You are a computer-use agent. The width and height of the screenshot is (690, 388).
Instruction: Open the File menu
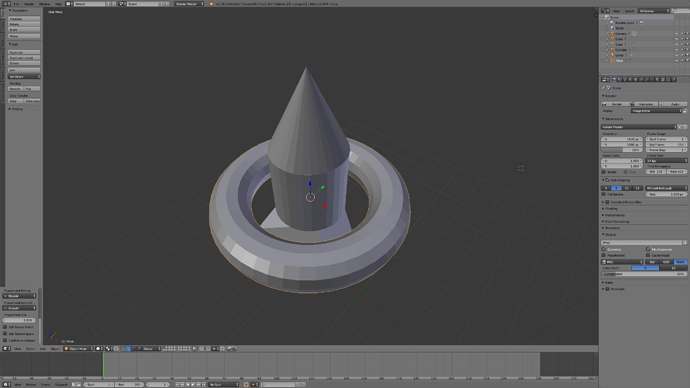tap(16, 4)
